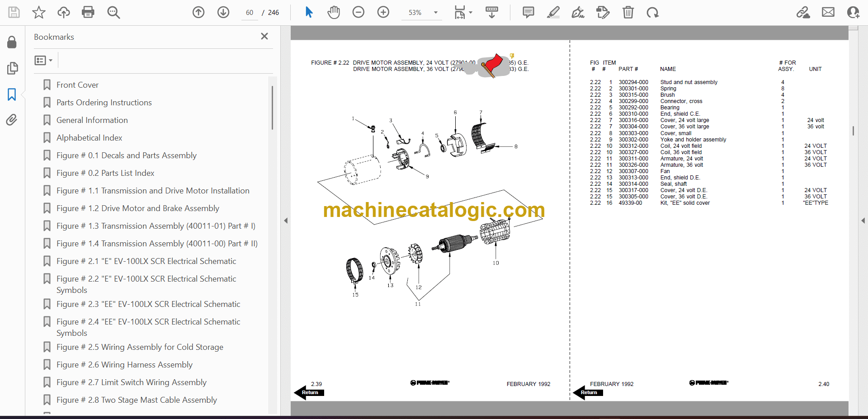Open Figure # 1.1 Transmission and Drive Motor Installation
Image resolution: width=868 pixels, height=419 pixels.
pos(153,191)
